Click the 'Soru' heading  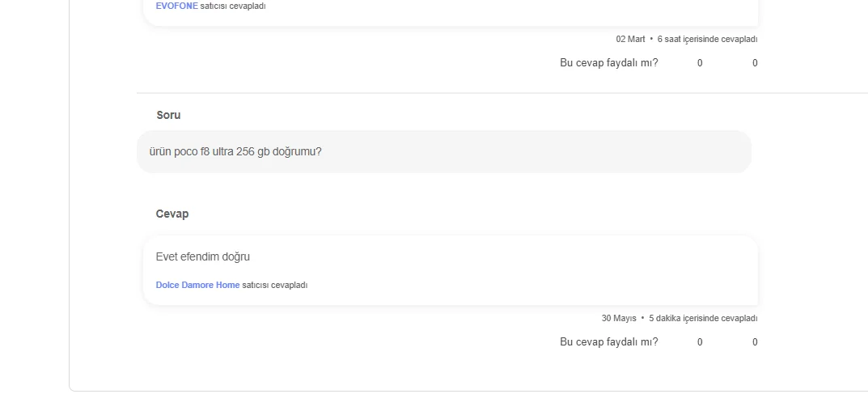[x=168, y=115]
